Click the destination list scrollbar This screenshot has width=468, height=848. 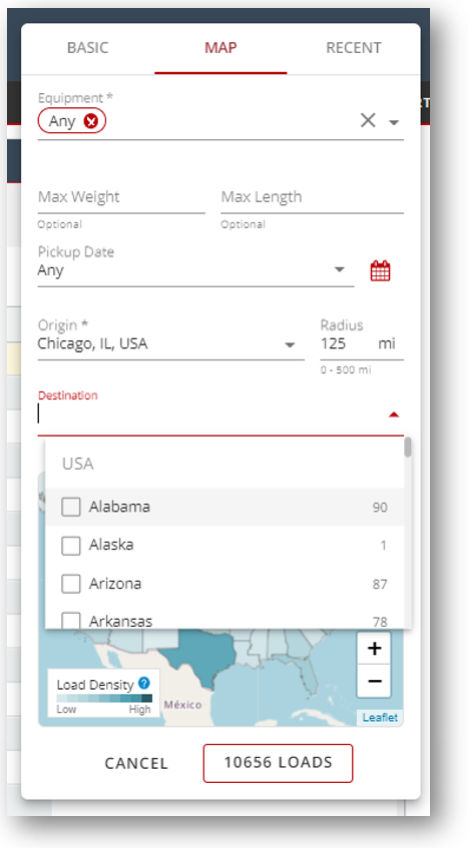tap(408, 448)
